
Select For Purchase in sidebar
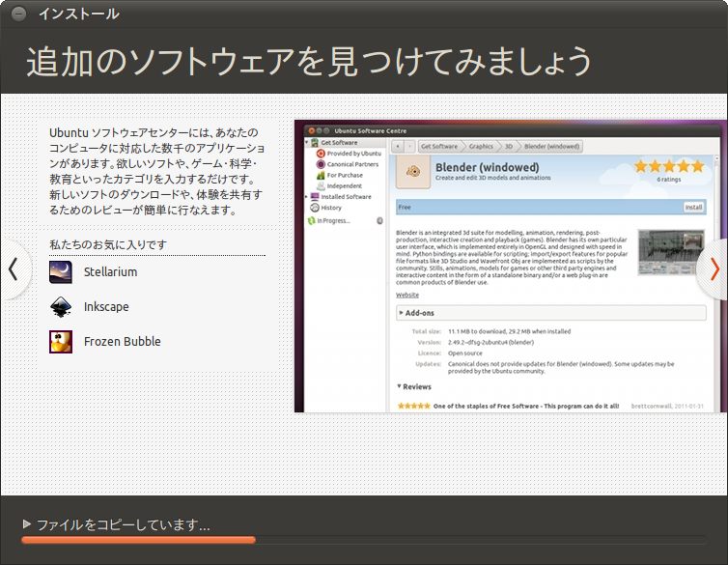tap(345, 175)
